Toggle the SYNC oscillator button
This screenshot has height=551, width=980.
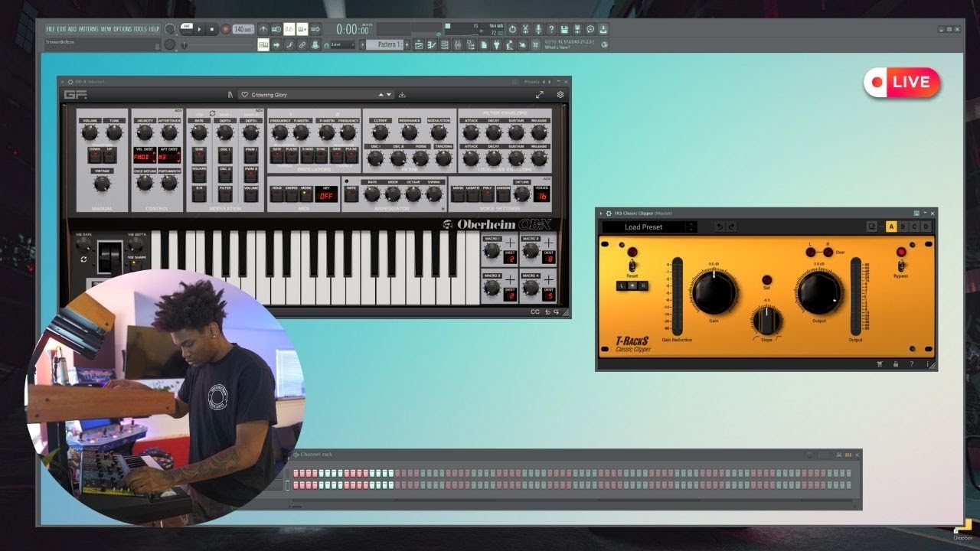click(x=321, y=155)
